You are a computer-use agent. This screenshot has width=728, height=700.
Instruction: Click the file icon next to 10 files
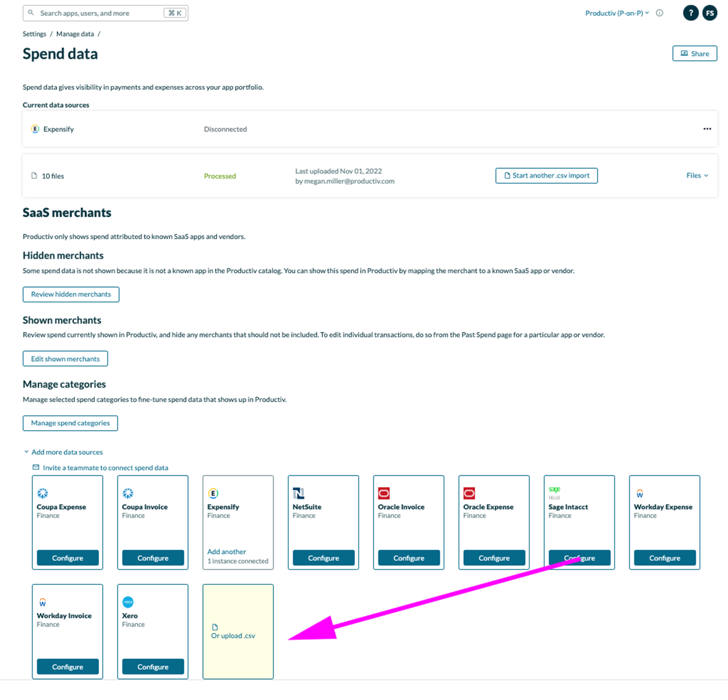tap(34, 176)
